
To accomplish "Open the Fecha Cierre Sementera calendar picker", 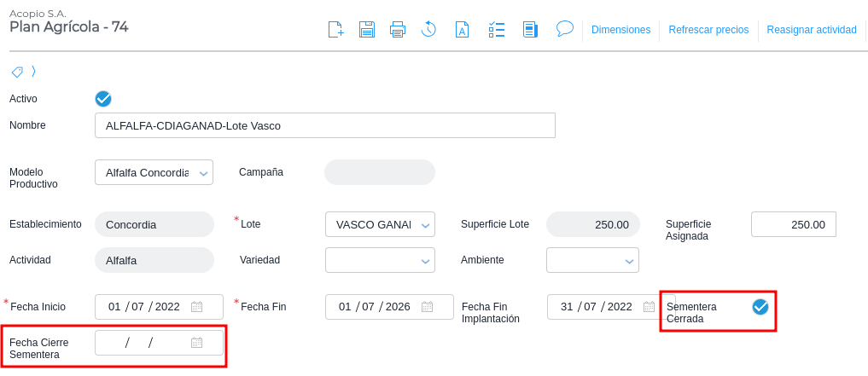I will pyautogui.click(x=197, y=343).
